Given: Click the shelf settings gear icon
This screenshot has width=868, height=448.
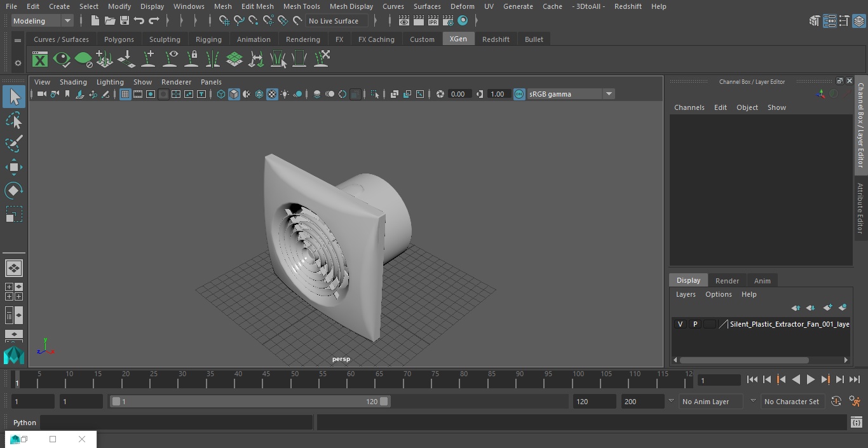Looking at the screenshot, I should (x=18, y=63).
